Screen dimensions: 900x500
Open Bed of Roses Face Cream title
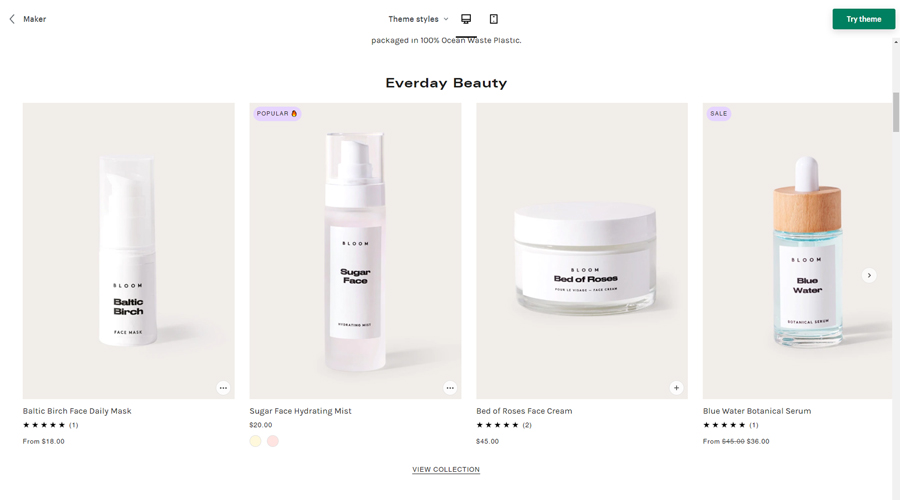coord(524,411)
